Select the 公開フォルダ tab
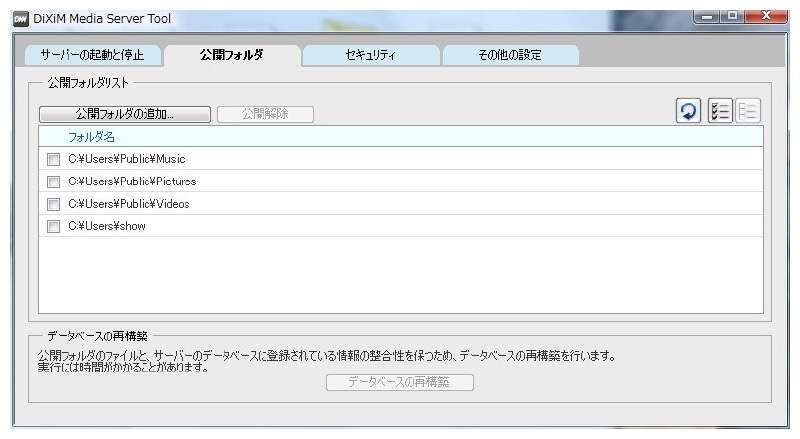 pyautogui.click(x=232, y=55)
